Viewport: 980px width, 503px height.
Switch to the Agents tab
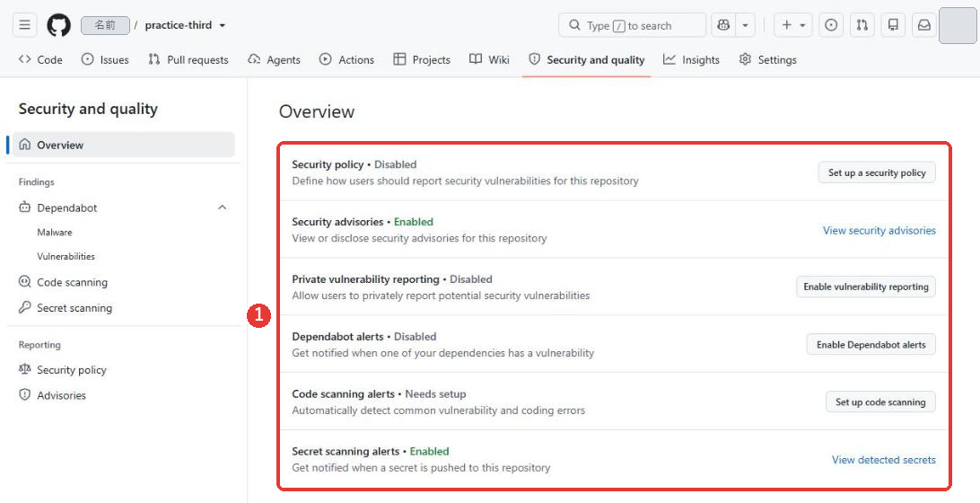click(x=274, y=59)
